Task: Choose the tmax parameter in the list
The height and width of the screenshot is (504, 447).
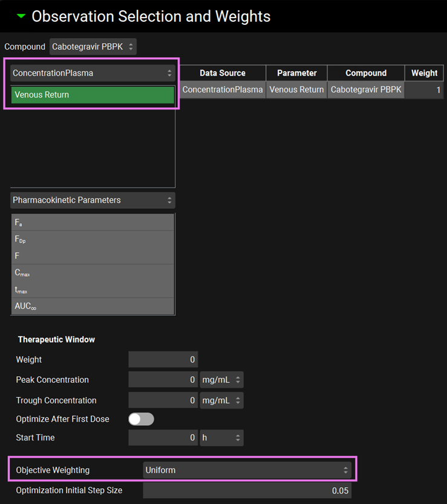Action: click(x=93, y=290)
